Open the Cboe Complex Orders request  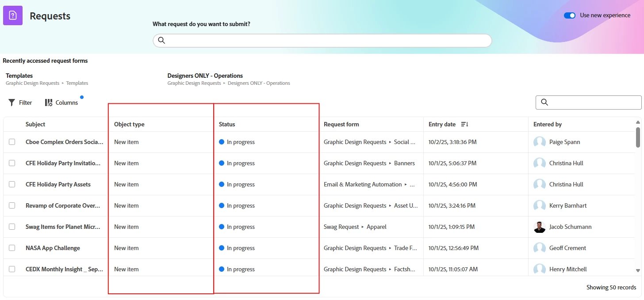coord(64,142)
